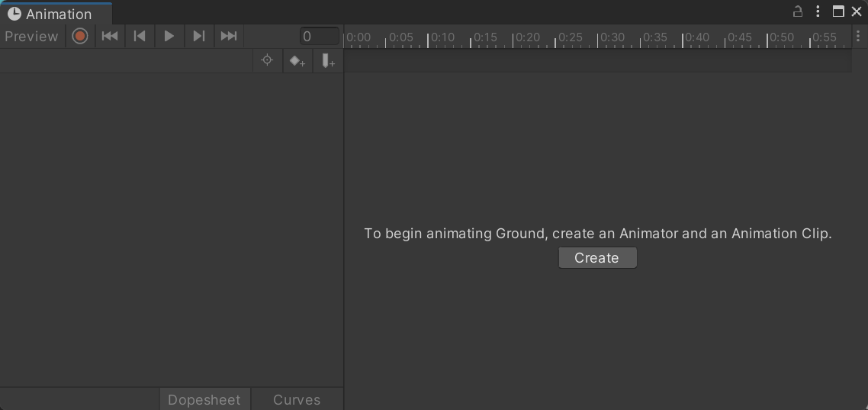
Task: Play the animation clip
Action: coord(169,36)
